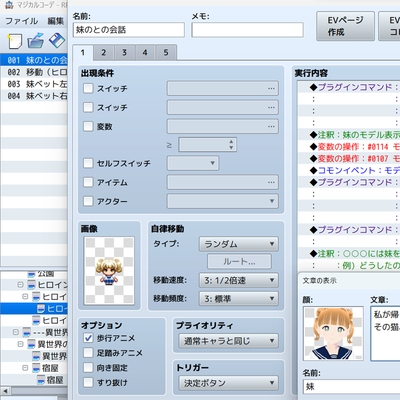The image size is (400, 400).
Task: Open the タイプ dropdown showing ランダム
Action: coord(239,244)
